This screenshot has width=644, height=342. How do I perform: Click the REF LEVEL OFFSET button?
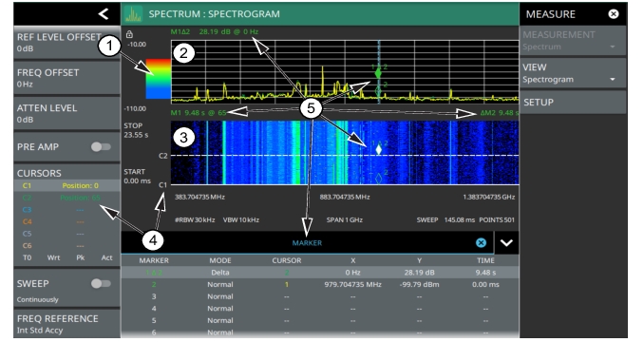pos(66,43)
